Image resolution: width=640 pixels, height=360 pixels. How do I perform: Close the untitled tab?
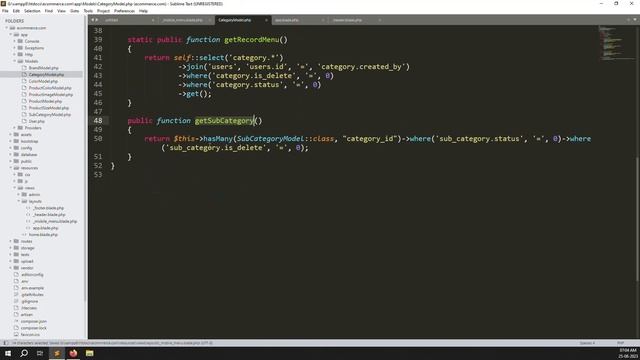(x=153, y=20)
